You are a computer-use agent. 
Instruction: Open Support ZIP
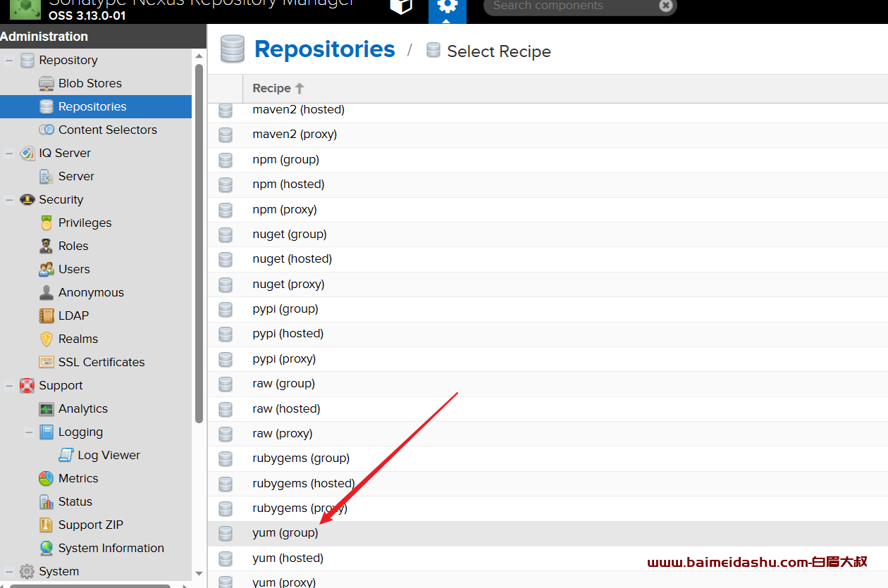[x=91, y=525]
